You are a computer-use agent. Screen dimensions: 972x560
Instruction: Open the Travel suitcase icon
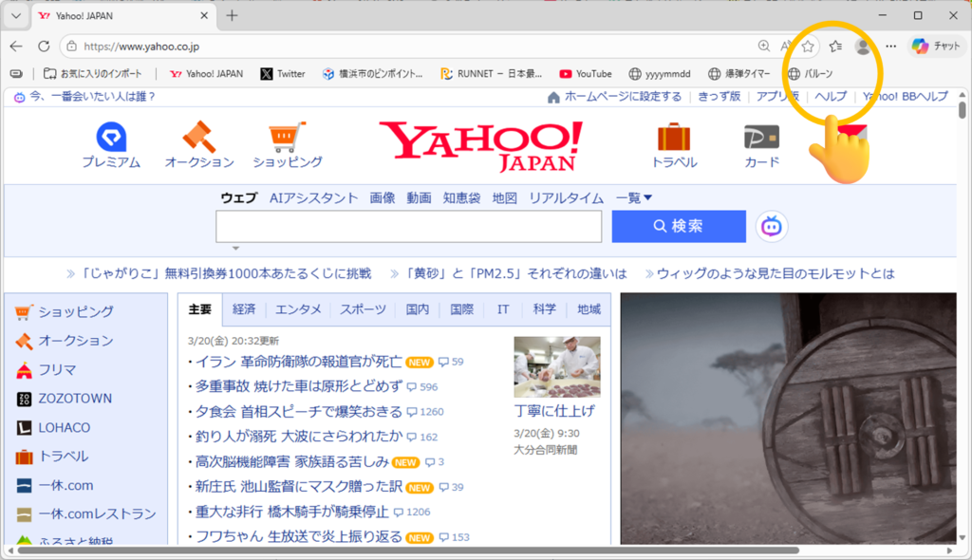pyautogui.click(x=674, y=137)
